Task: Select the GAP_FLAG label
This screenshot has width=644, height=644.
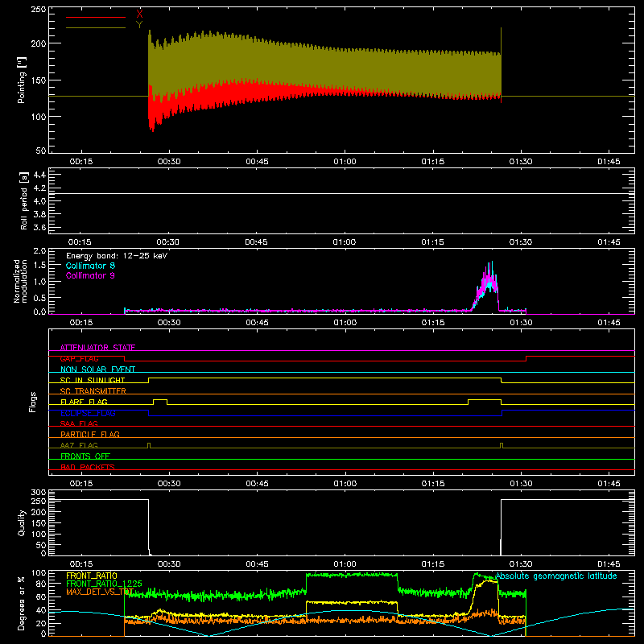Action: point(79,358)
